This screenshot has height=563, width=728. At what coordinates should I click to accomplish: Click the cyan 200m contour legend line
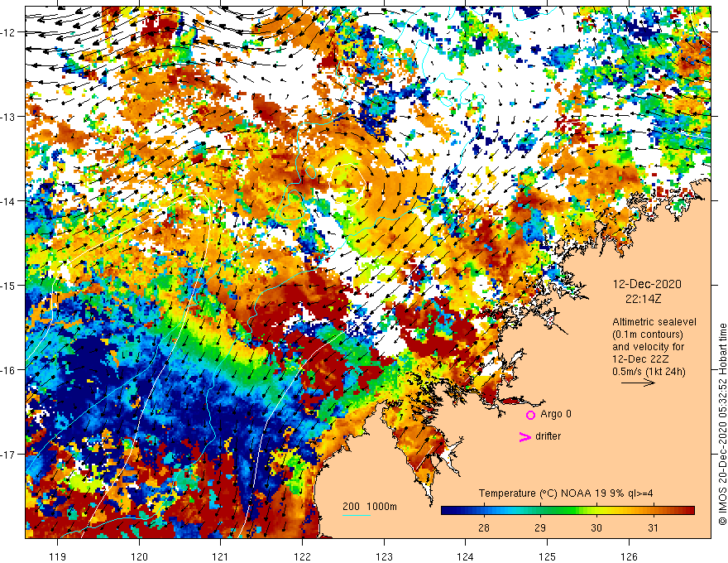point(356,515)
